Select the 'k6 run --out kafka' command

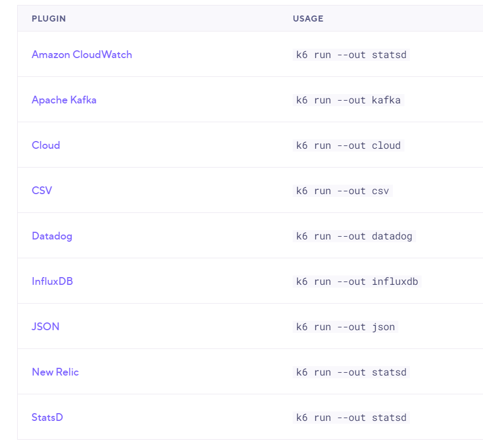(x=349, y=100)
